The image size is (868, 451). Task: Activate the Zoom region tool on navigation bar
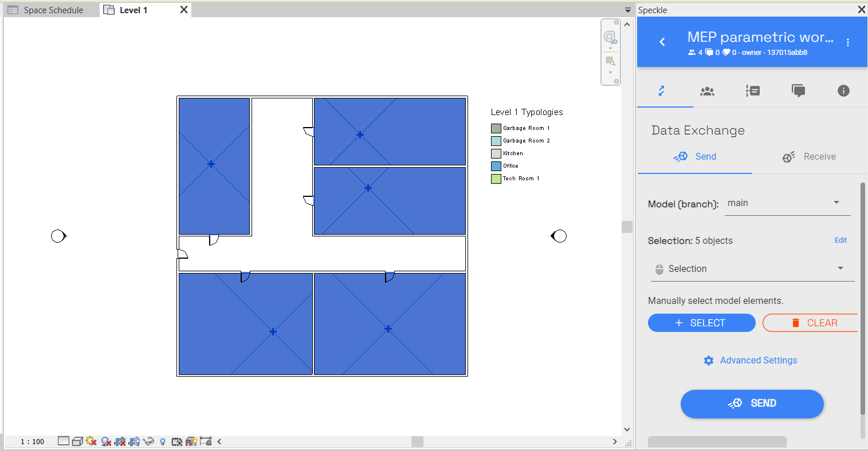coord(610,60)
